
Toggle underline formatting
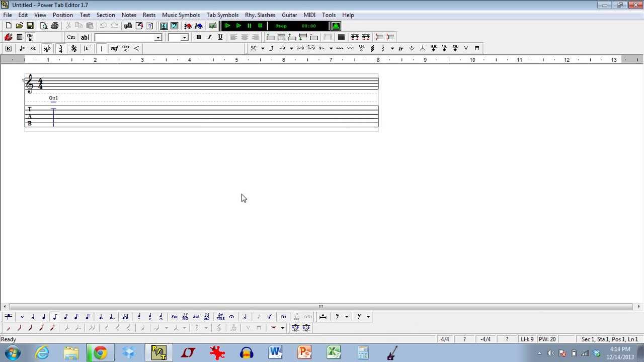coord(220,37)
